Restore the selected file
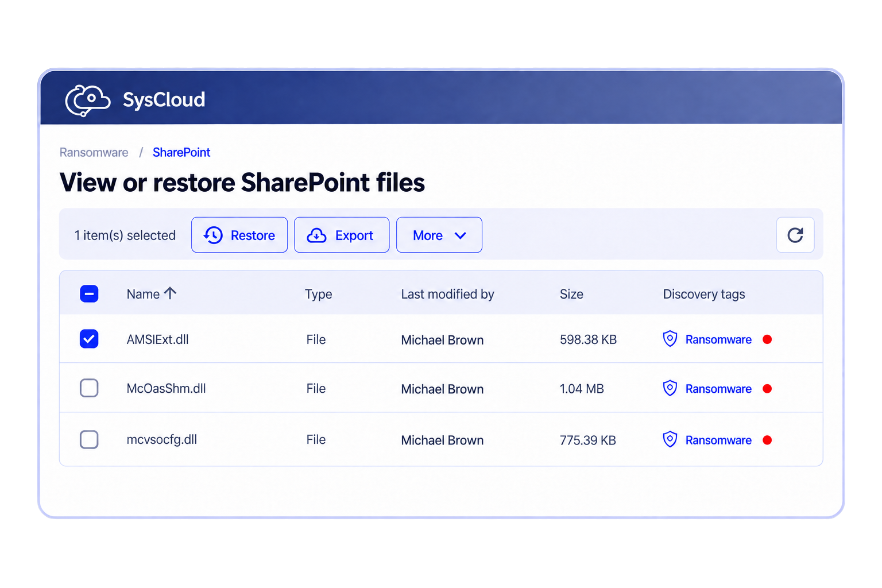The width and height of the screenshot is (882, 588). [239, 235]
